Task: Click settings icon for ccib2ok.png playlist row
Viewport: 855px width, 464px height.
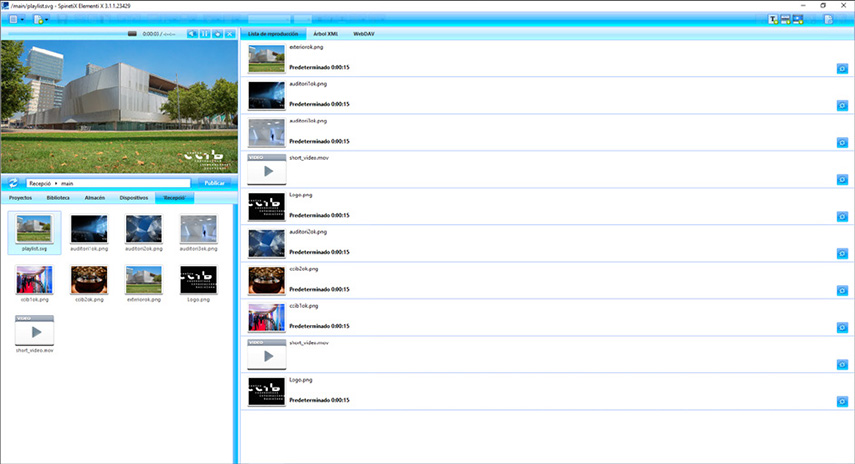Action: click(x=842, y=291)
